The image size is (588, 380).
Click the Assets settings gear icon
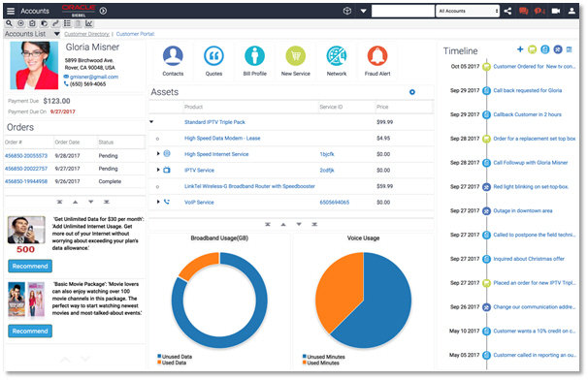pos(412,92)
